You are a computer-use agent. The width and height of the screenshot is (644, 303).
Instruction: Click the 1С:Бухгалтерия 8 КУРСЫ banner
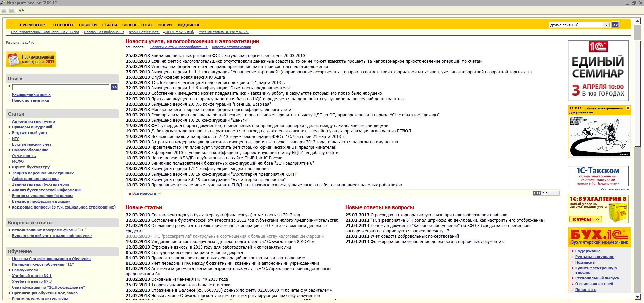click(598, 209)
